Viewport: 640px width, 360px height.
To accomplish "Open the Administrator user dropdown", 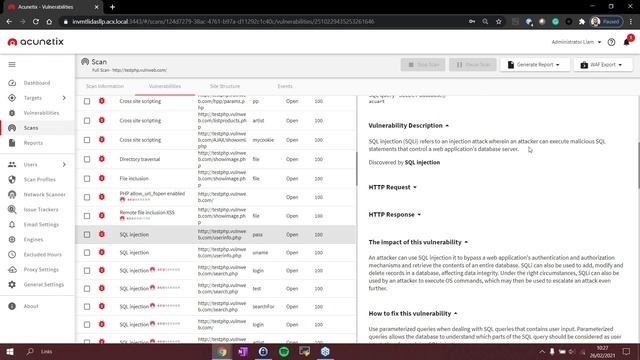I will click(576, 42).
